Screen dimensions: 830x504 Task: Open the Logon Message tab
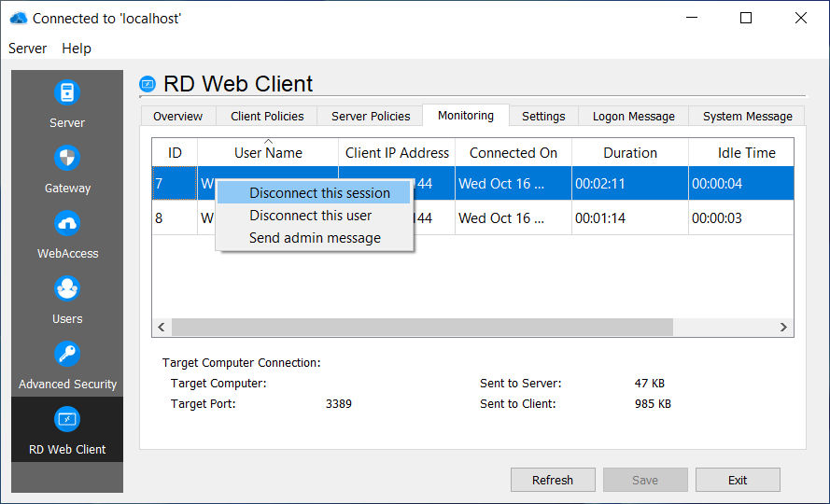point(634,116)
